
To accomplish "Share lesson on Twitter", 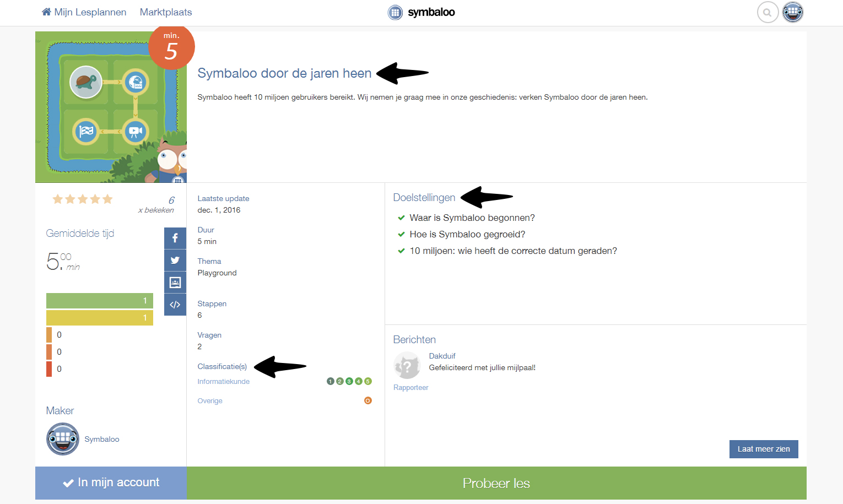I will (175, 260).
